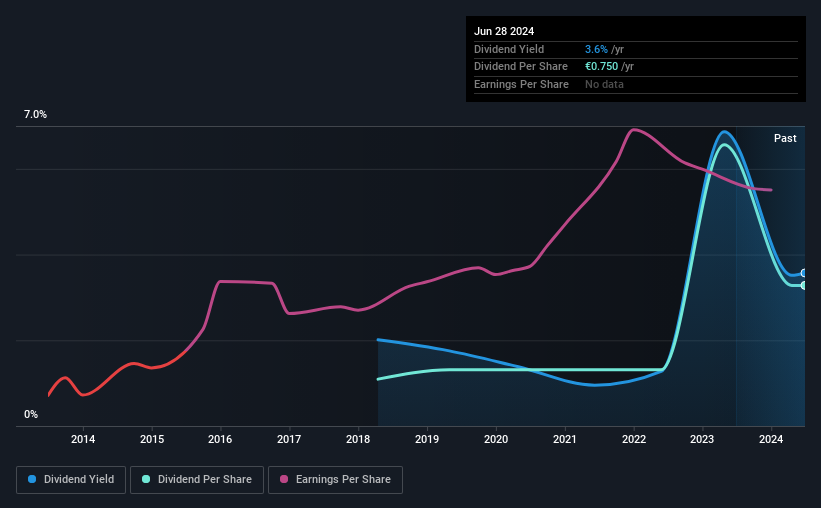Click the Past region label

[x=785, y=138]
